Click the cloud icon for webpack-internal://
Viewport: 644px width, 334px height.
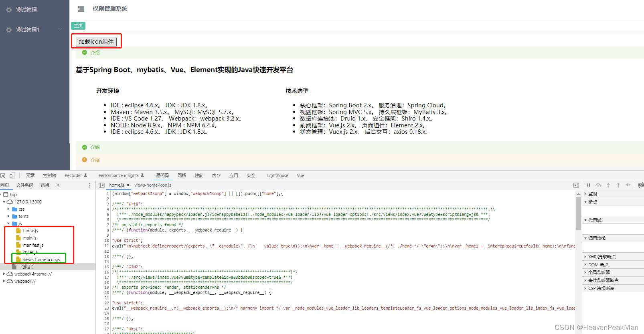pos(10,274)
